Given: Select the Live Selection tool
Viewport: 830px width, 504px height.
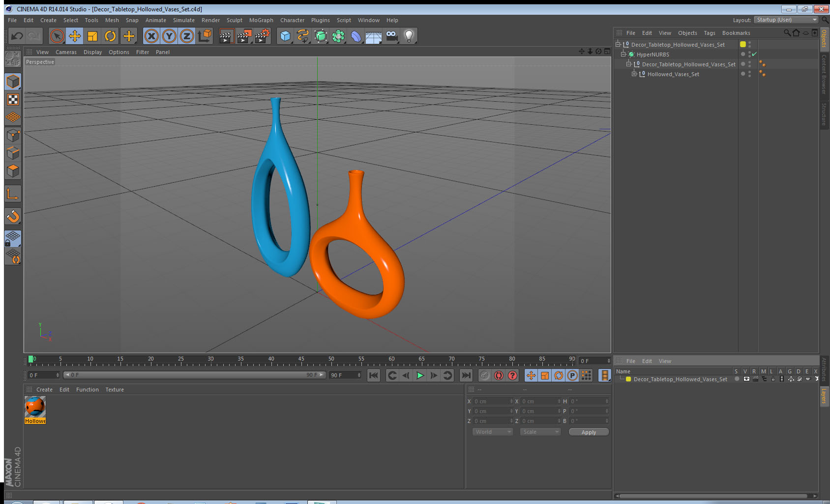Looking at the screenshot, I should click(57, 36).
